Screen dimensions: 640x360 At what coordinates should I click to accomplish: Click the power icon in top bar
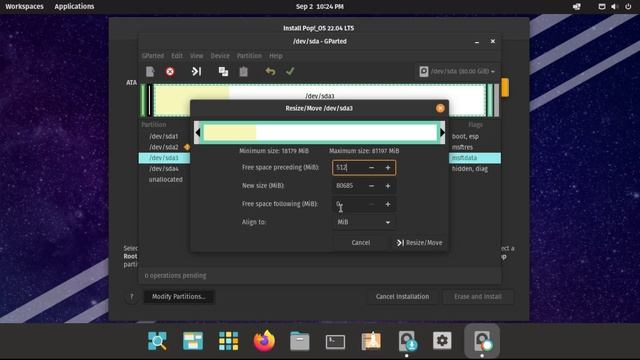(628, 7)
